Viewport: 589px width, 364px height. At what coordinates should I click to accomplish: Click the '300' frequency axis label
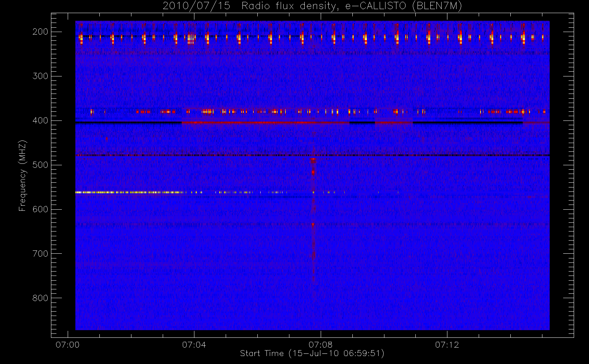point(40,76)
